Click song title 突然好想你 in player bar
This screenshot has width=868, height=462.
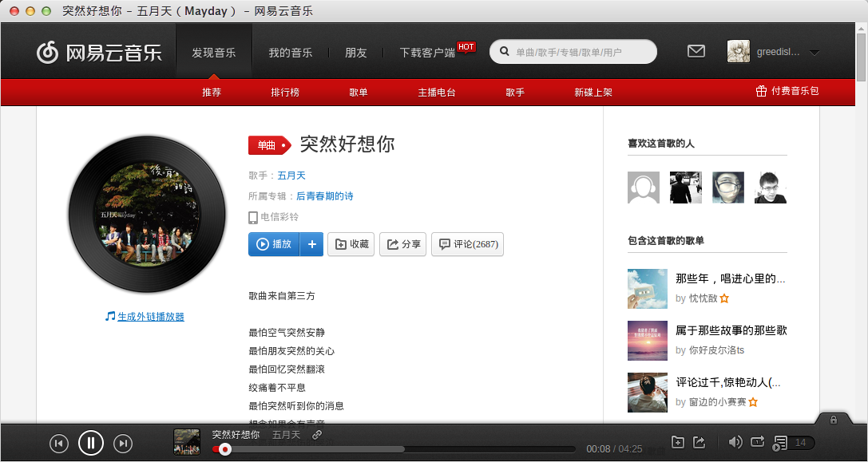236,434
